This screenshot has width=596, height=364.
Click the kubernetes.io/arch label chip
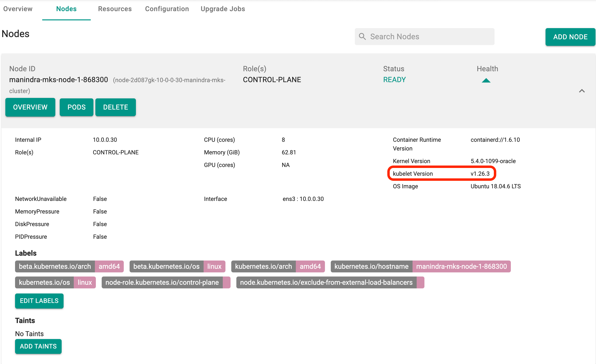click(278, 266)
